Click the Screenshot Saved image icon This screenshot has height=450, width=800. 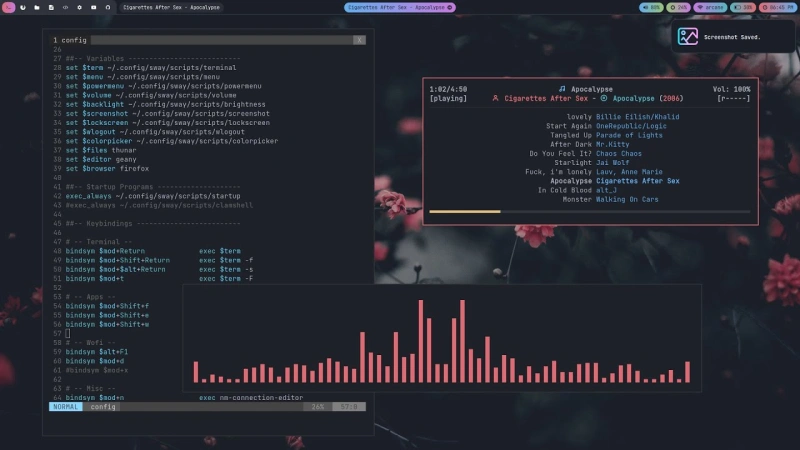point(687,37)
